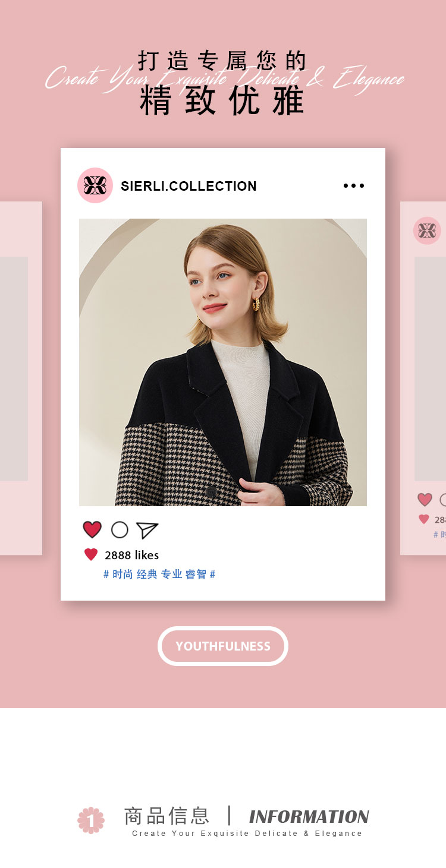Click the SIERLI.COLLECTION pink profile logo

coord(95,185)
